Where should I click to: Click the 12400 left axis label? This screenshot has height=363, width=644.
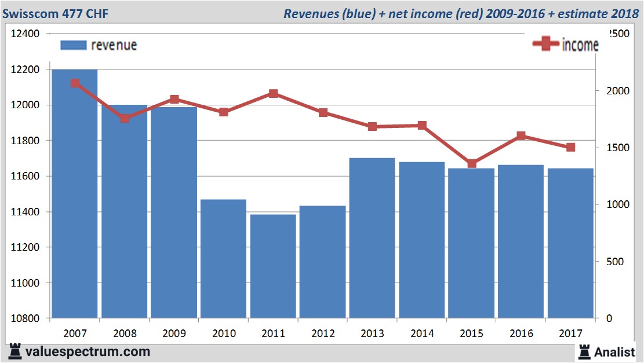pos(25,34)
